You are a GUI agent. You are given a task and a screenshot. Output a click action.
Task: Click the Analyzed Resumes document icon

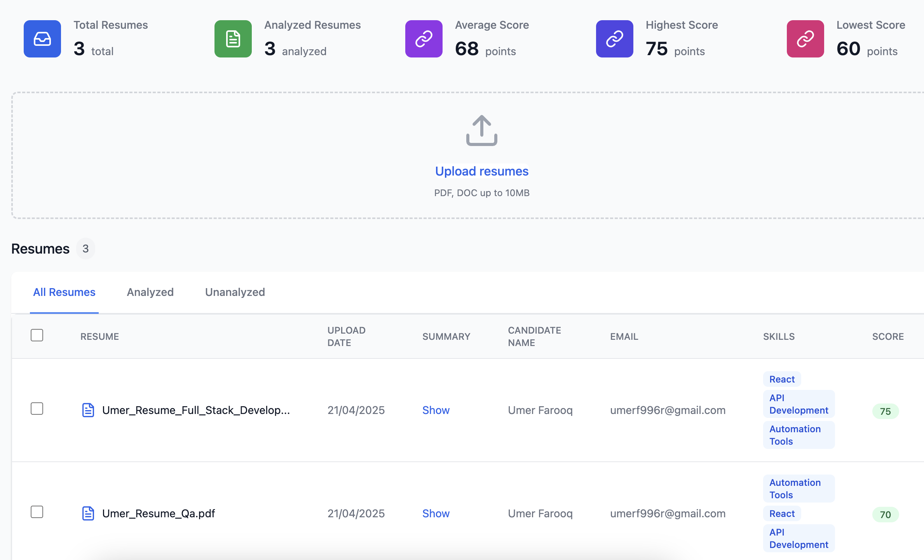pos(233,39)
